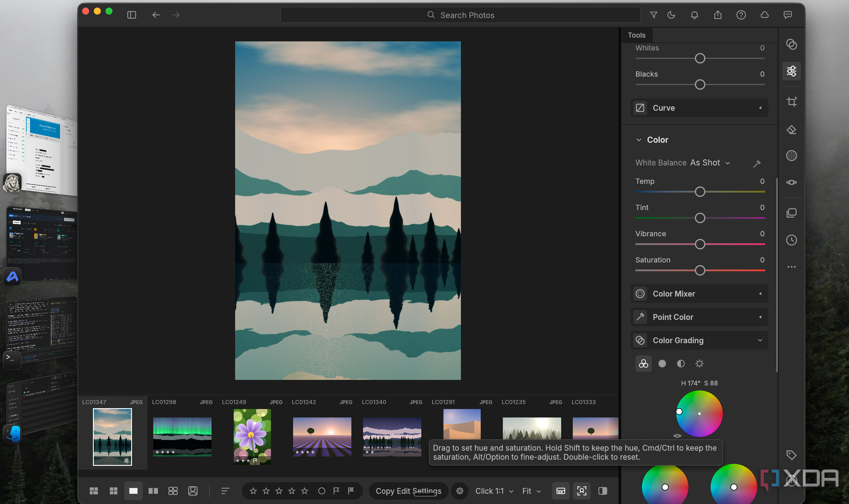Select the Edit sliders tool icon
The image size is (849, 504).
[x=792, y=71]
